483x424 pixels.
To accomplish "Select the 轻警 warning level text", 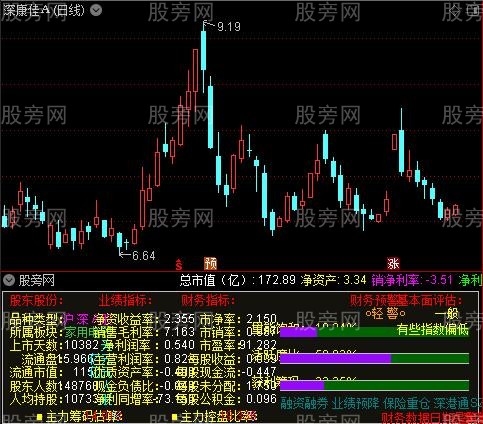I will [x=386, y=314].
